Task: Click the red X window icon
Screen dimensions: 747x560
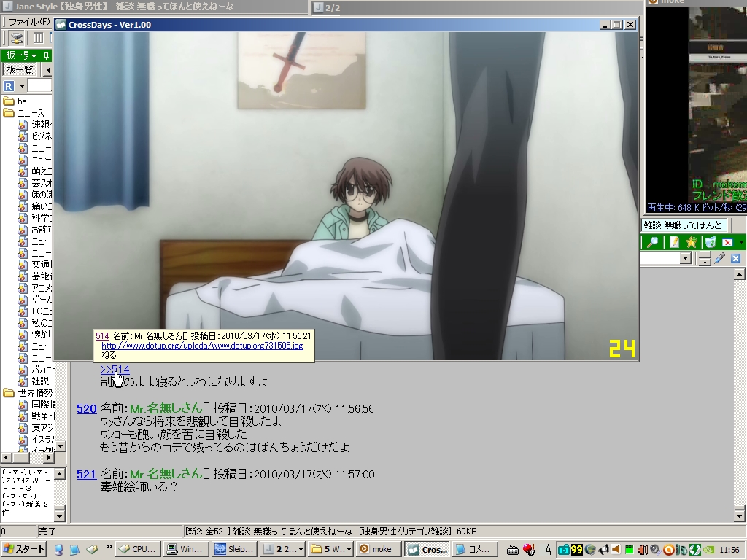Action: pyautogui.click(x=727, y=242)
